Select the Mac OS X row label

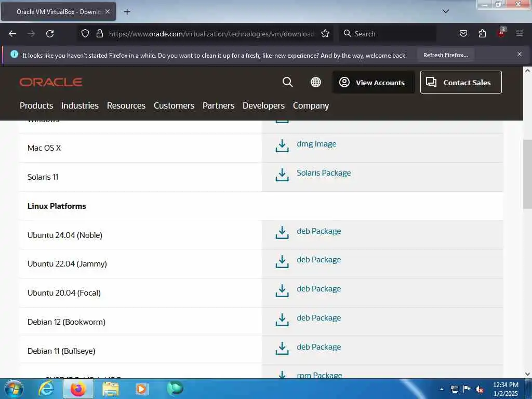click(x=44, y=148)
